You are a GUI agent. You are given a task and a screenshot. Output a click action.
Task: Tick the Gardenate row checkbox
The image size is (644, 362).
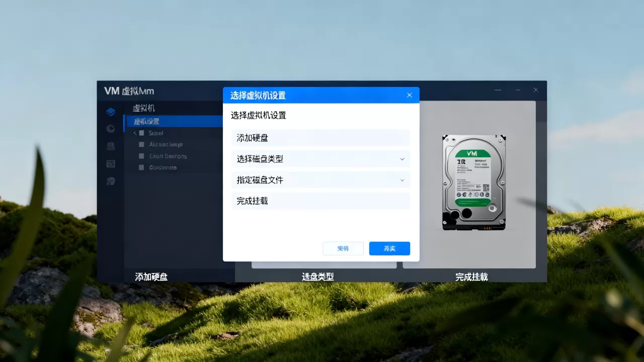click(x=141, y=167)
